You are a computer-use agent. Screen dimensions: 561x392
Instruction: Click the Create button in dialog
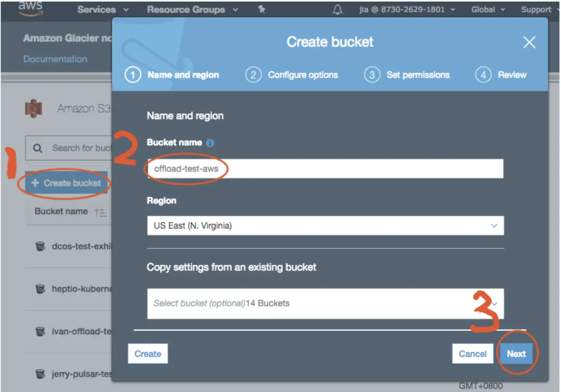click(148, 354)
